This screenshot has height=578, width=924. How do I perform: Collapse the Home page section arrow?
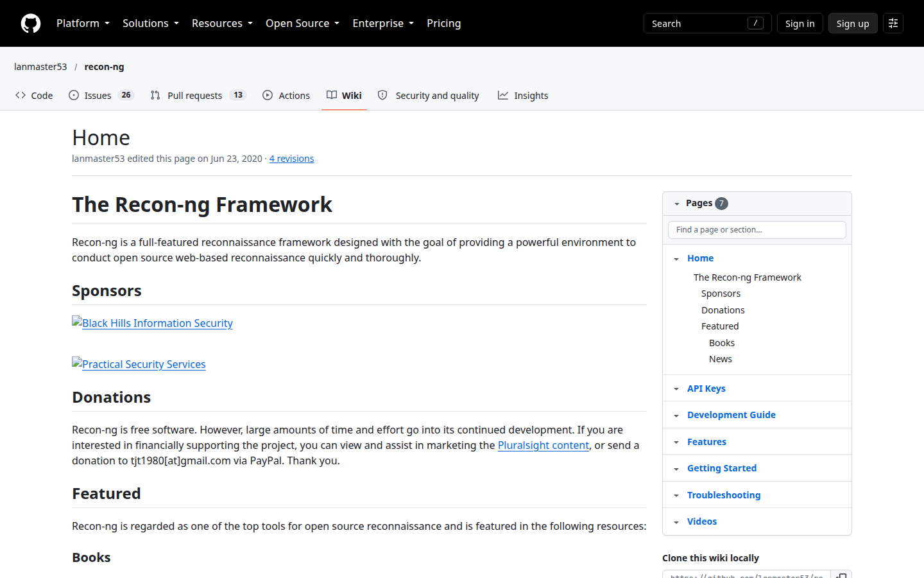coord(676,259)
